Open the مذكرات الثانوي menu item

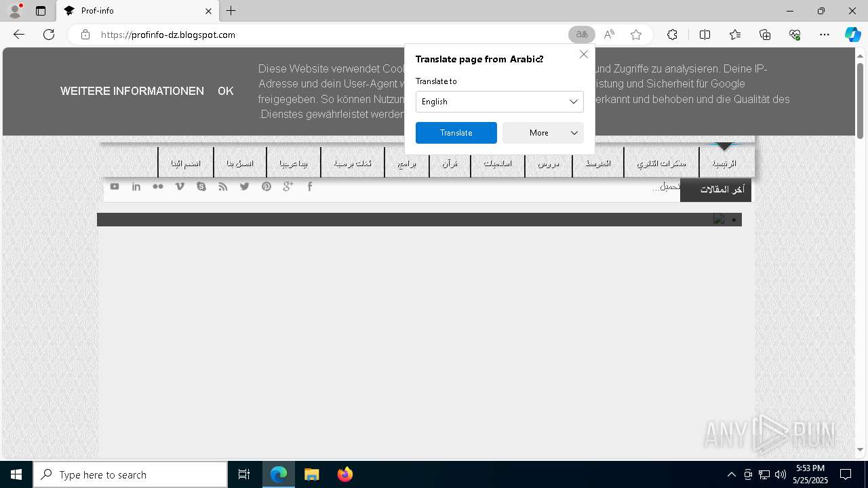pyautogui.click(x=661, y=163)
